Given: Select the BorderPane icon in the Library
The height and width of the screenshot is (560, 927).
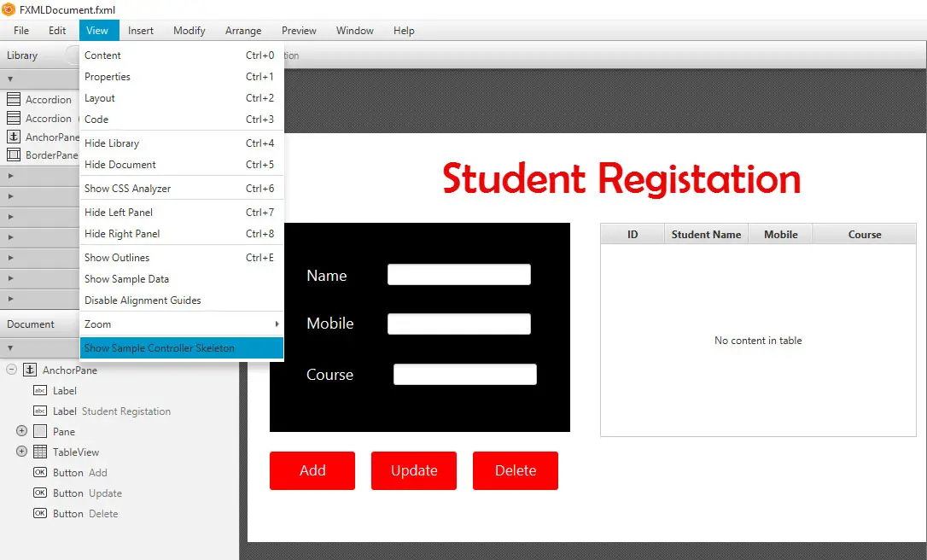Looking at the screenshot, I should point(14,155).
